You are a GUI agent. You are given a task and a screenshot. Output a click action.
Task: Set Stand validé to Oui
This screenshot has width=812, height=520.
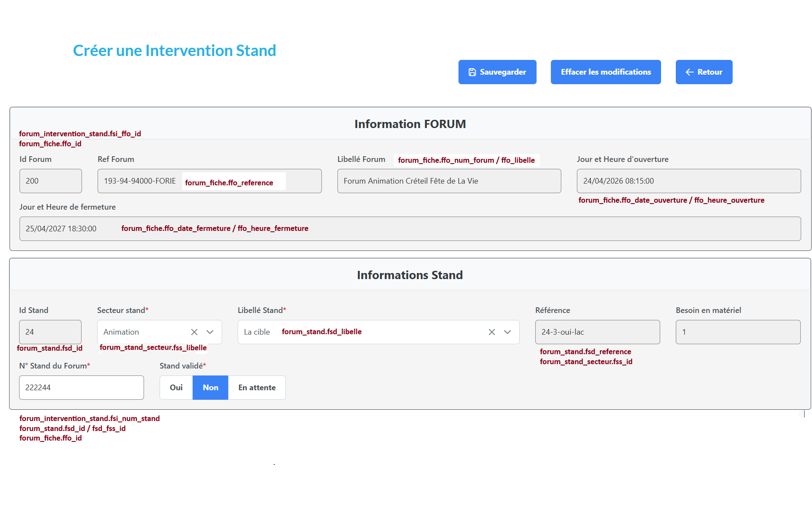click(176, 388)
